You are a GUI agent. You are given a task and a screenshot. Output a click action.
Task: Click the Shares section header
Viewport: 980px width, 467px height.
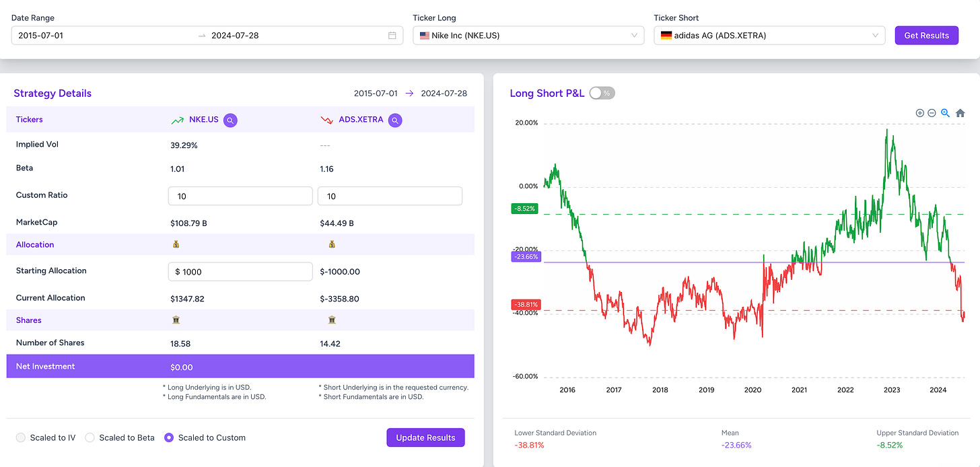tap(28, 320)
